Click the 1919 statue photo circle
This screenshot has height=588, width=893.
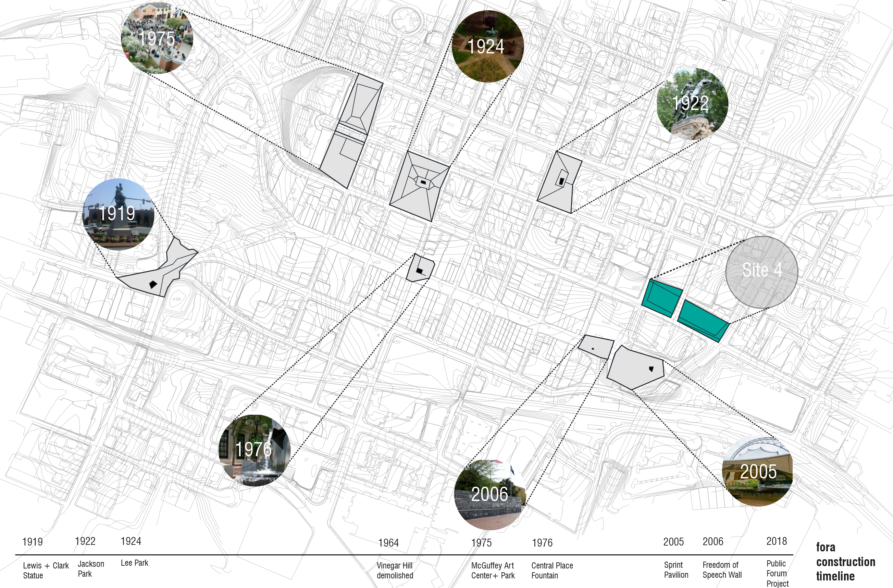(118, 214)
